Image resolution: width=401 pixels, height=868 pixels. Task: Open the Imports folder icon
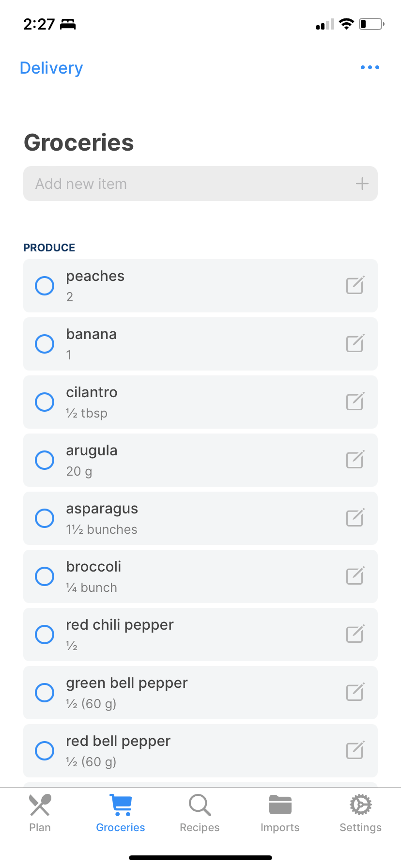280,806
